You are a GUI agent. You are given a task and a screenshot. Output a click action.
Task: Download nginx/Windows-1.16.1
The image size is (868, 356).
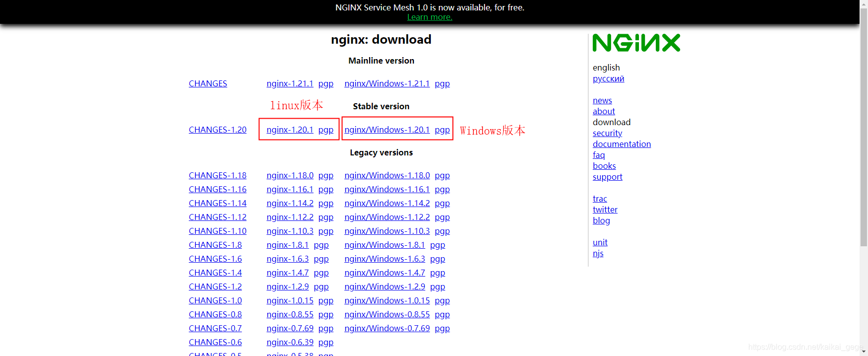point(387,189)
